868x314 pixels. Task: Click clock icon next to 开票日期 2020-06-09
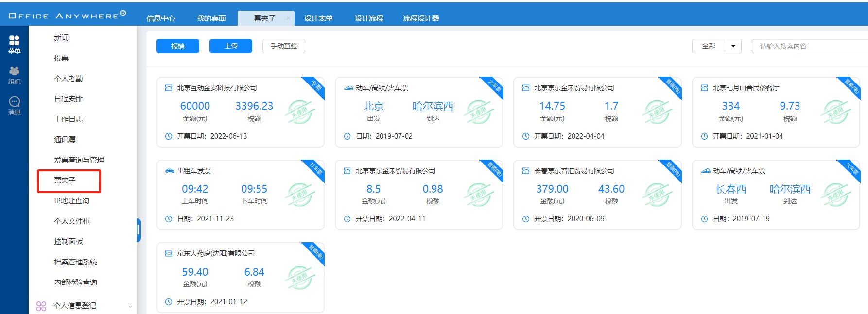(x=525, y=219)
